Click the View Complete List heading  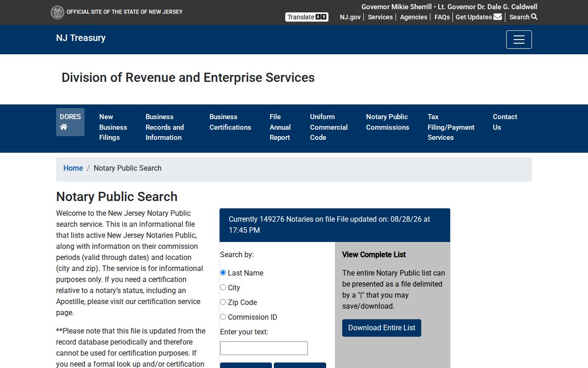coord(374,255)
